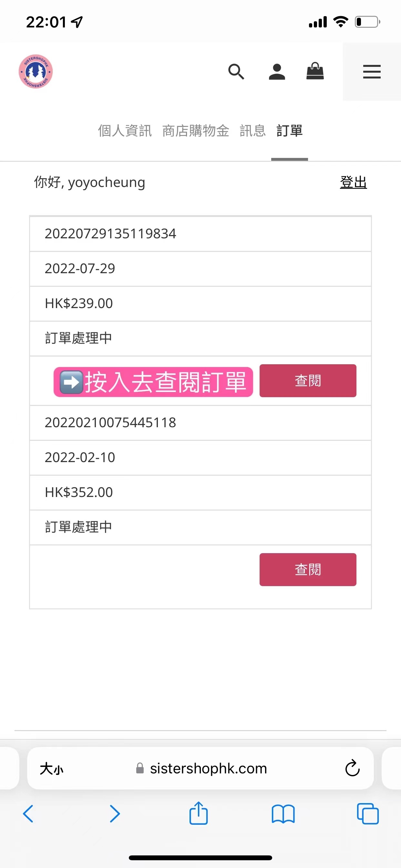Tap the sistershophk.com address bar

(200, 768)
